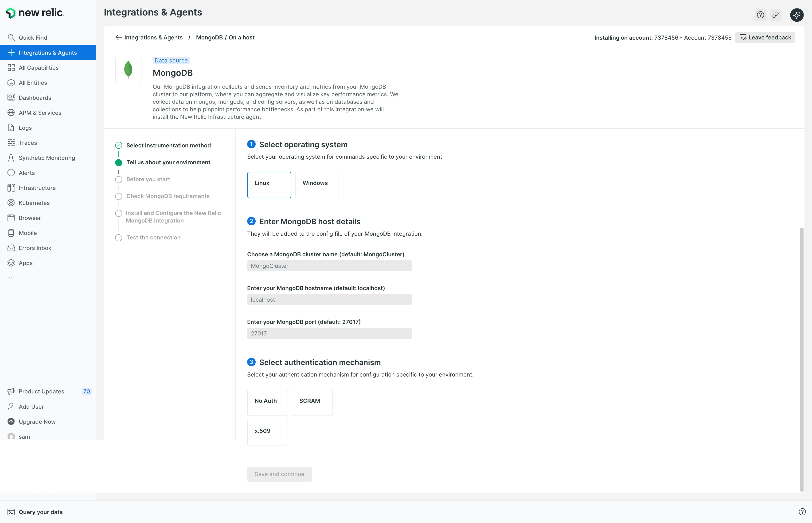Click the All Capabilities grid icon
The height and width of the screenshot is (523, 812).
coord(11,68)
